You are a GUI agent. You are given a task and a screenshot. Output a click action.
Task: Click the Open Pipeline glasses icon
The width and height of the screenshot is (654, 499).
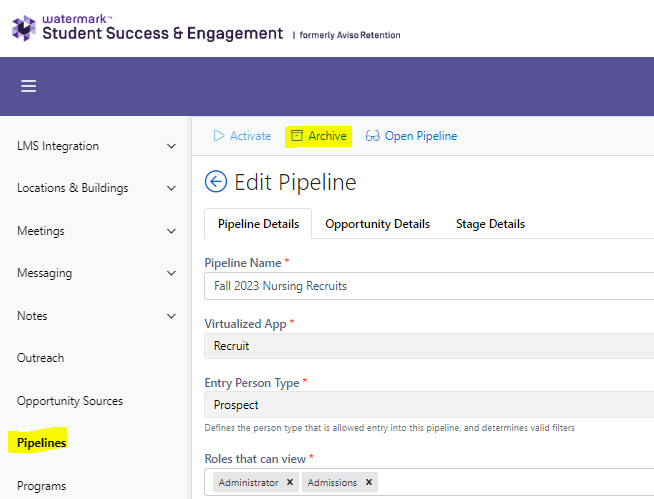pyautogui.click(x=372, y=136)
